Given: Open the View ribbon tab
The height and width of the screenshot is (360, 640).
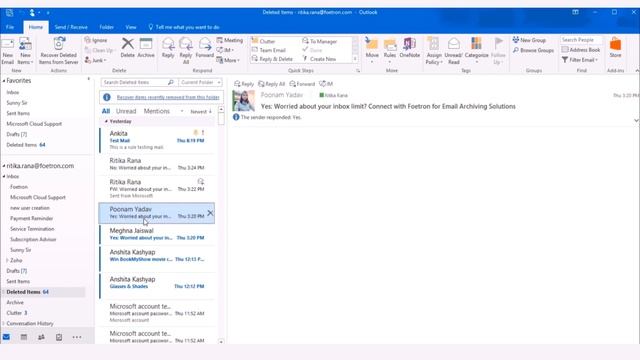Looking at the screenshot, I should click(x=131, y=27).
